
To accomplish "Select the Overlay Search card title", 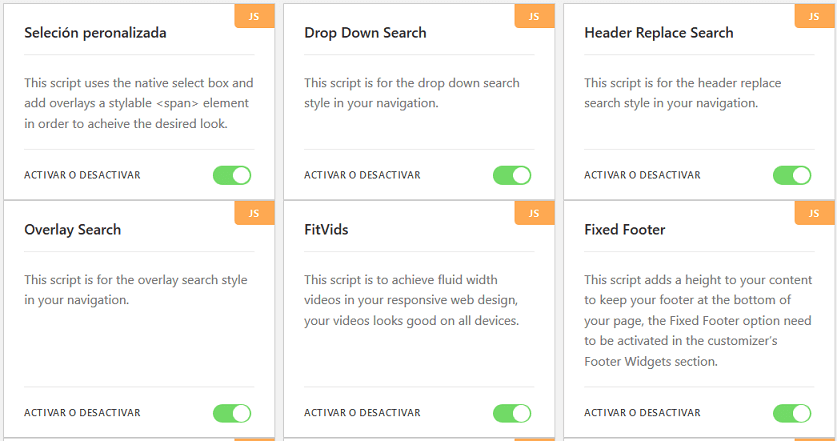I will tap(72, 230).
